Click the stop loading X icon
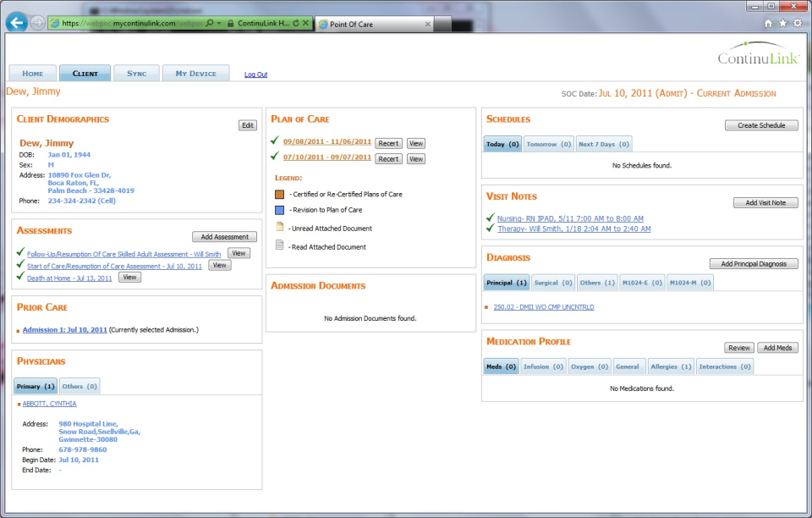 click(x=306, y=24)
